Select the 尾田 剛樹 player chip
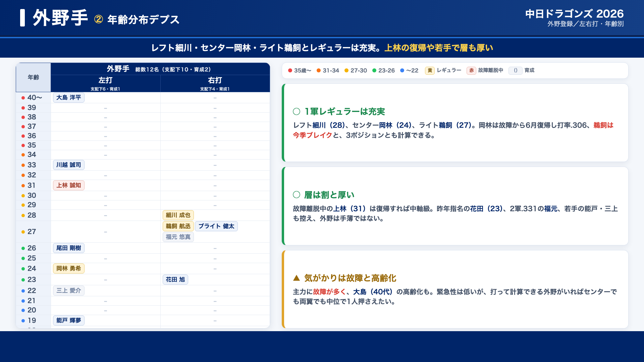Image resolution: width=644 pixels, height=362 pixels. coord(68,248)
